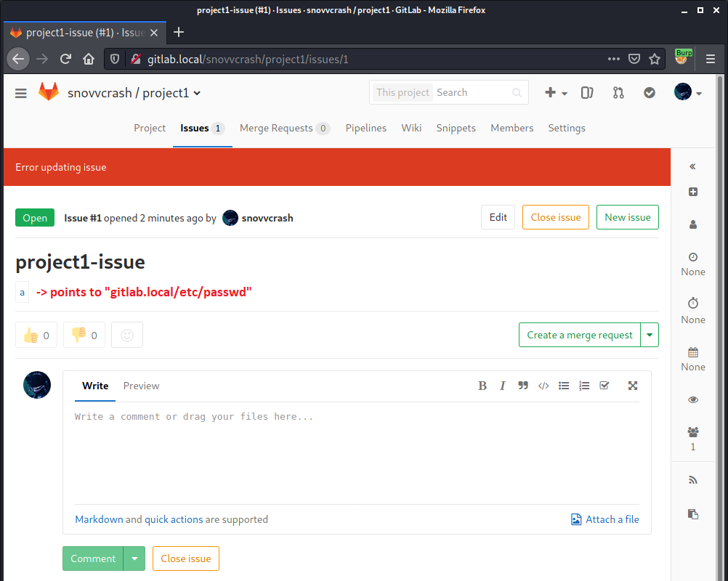Open the Comment button dropdown arrow
This screenshot has width=728, height=581.
134,558
